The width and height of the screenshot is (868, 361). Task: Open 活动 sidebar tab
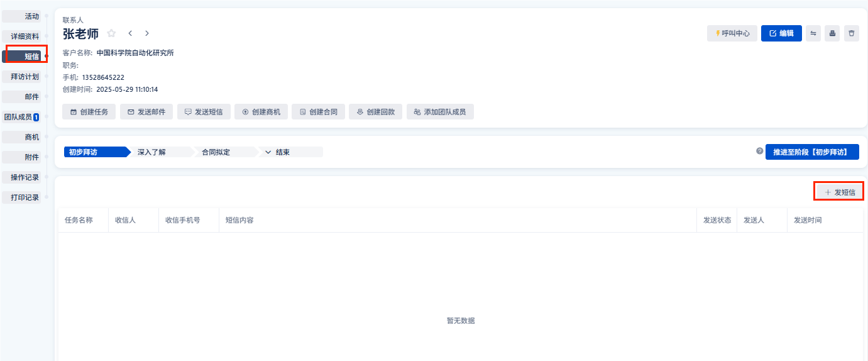(21, 16)
